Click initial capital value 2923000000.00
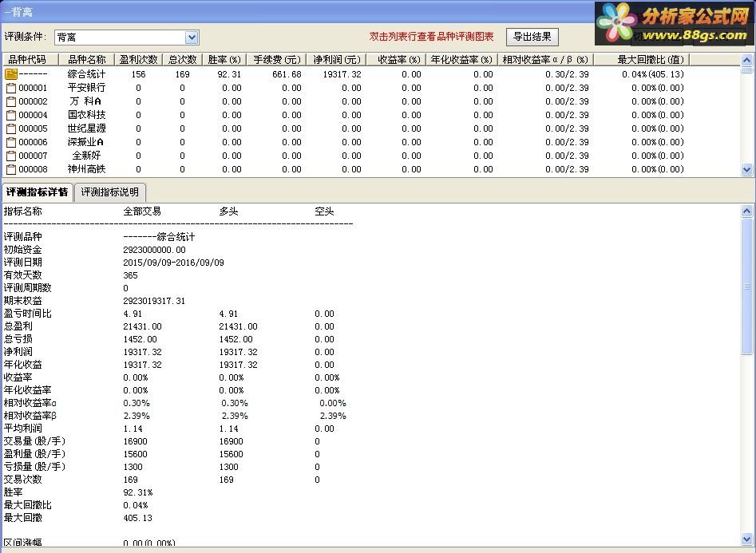 tap(154, 250)
